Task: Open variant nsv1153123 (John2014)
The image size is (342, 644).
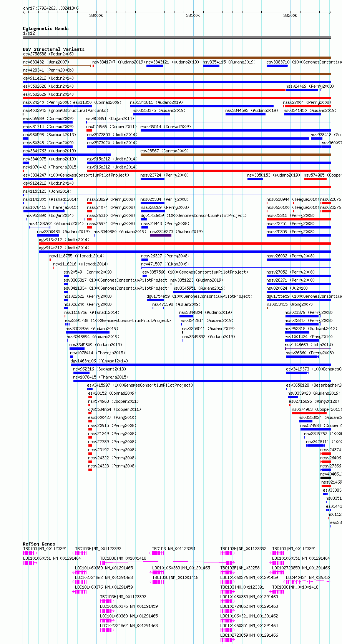Action: pyautogui.click(x=47, y=191)
